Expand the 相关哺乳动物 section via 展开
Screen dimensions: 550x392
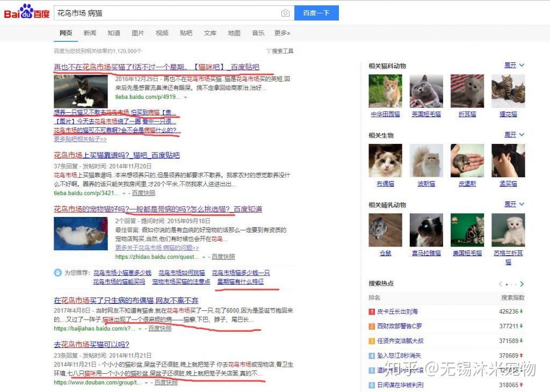coord(510,205)
